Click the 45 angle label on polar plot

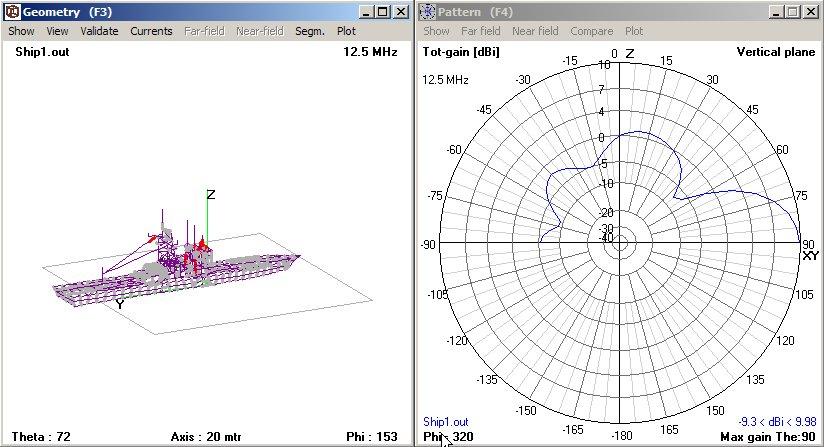(x=753, y=109)
